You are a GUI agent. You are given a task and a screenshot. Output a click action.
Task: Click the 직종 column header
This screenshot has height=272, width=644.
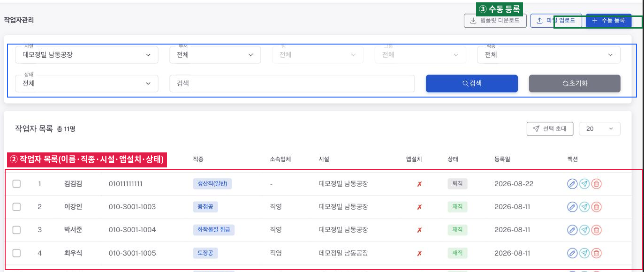point(198,159)
